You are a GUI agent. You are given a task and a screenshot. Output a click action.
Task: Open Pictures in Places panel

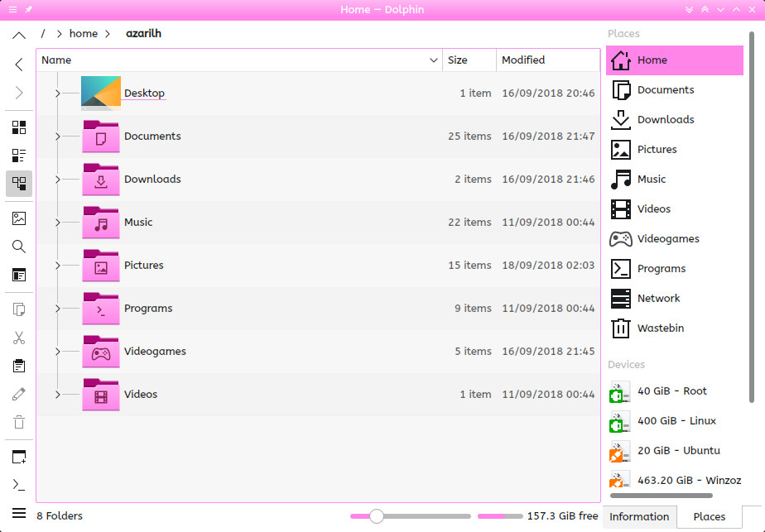point(675,150)
